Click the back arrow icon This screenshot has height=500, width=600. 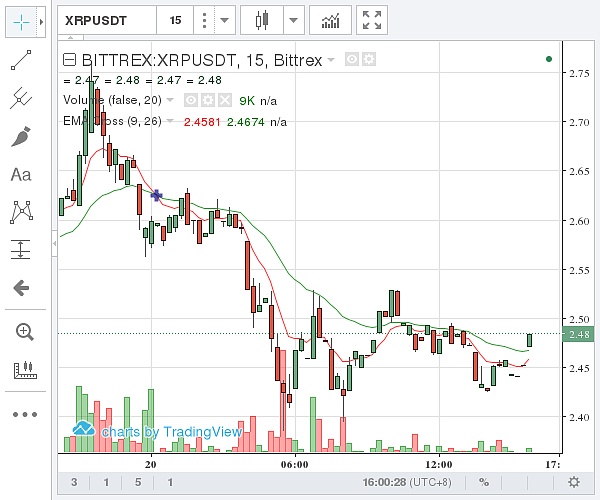21,288
